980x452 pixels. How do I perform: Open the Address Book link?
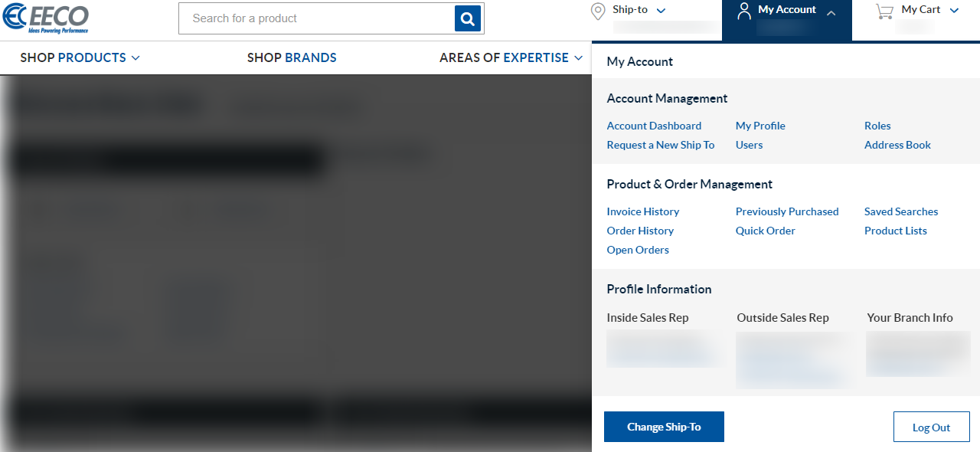click(897, 145)
